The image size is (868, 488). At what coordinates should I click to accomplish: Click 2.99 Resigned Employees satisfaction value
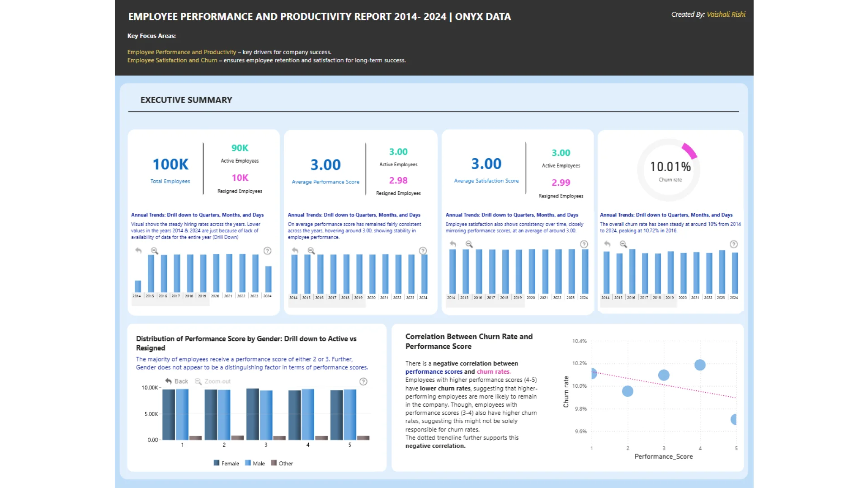[x=561, y=183]
